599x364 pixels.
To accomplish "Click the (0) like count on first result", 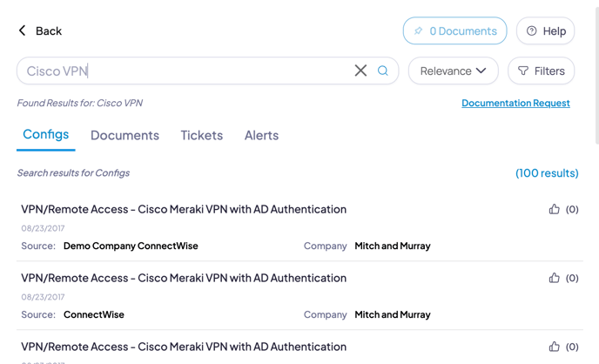I will 572,209.
